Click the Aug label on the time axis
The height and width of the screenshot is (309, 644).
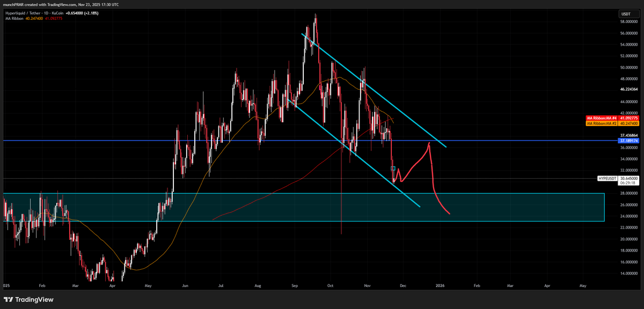pyautogui.click(x=258, y=286)
